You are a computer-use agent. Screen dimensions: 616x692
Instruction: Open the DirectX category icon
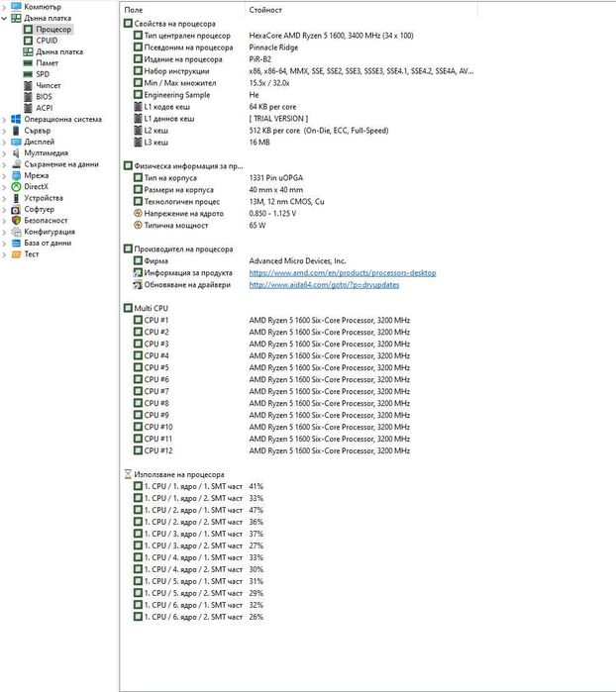tap(16, 187)
